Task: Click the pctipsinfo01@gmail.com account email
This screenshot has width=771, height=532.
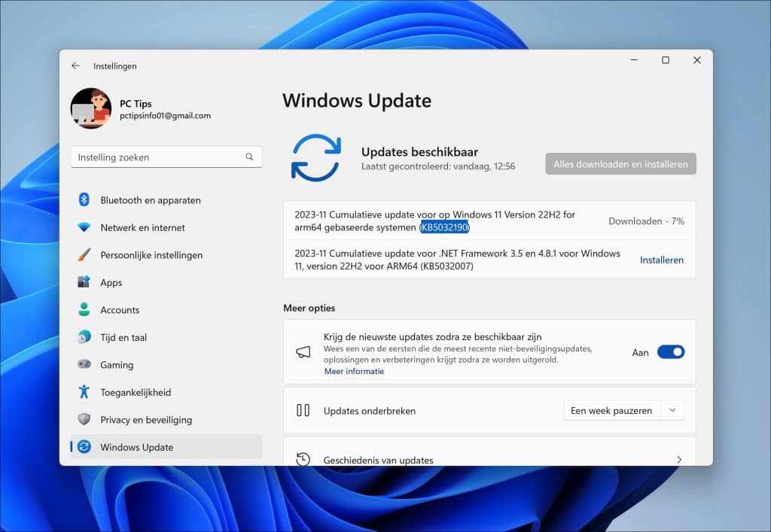Action: click(x=165, y=116)
